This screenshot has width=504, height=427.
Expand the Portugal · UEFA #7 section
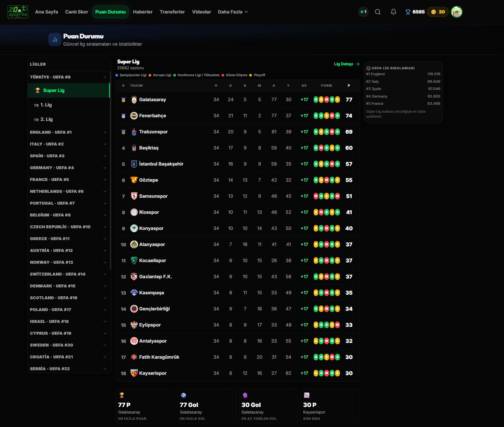point(69,203)
